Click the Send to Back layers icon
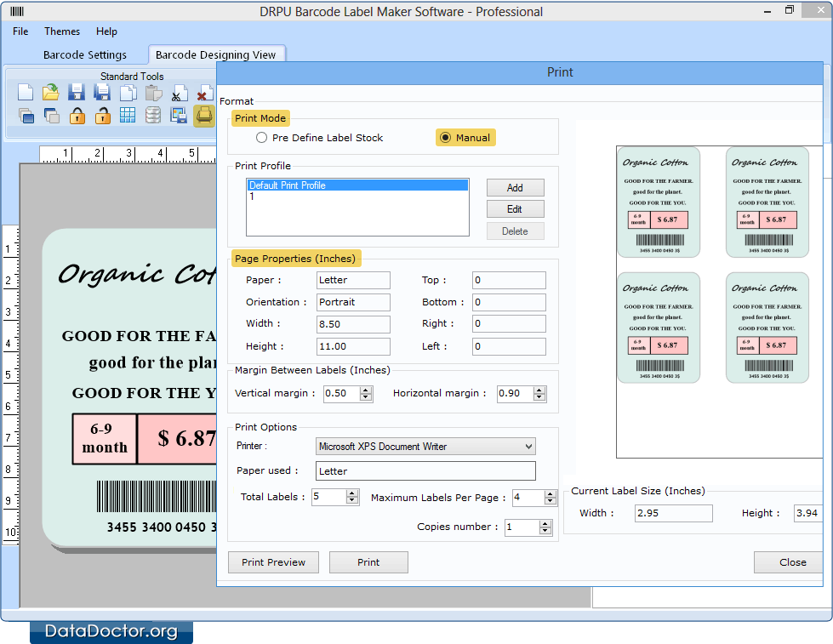 click(x=51, y=116)
